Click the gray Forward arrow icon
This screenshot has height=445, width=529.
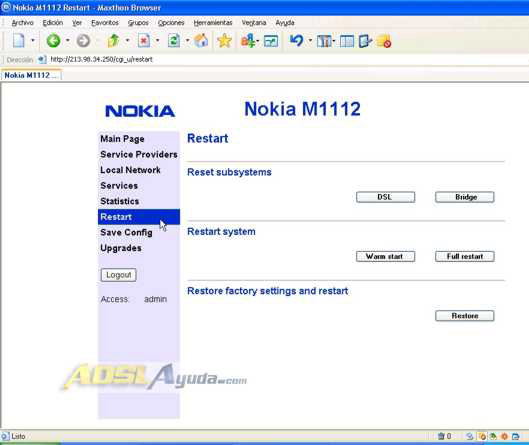coord(83,41)
